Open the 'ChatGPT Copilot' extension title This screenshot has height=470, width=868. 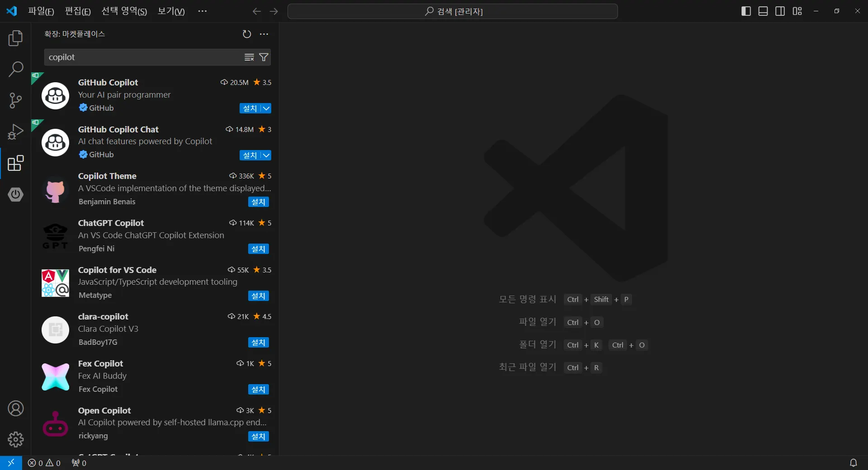[x=111, y=223]
